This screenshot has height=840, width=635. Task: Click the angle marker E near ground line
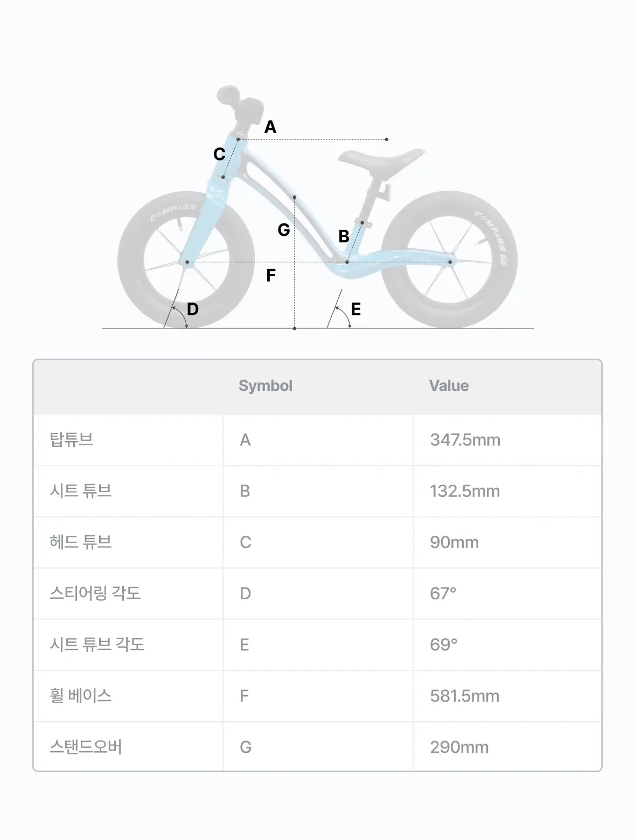tap(355, 309)
